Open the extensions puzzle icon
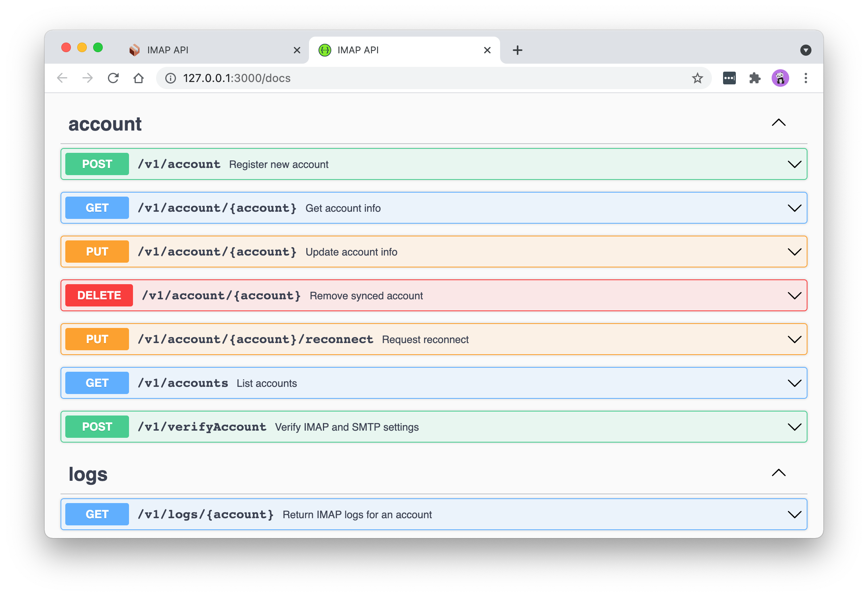This screenshot has width=868, height=597. [755, 78]
